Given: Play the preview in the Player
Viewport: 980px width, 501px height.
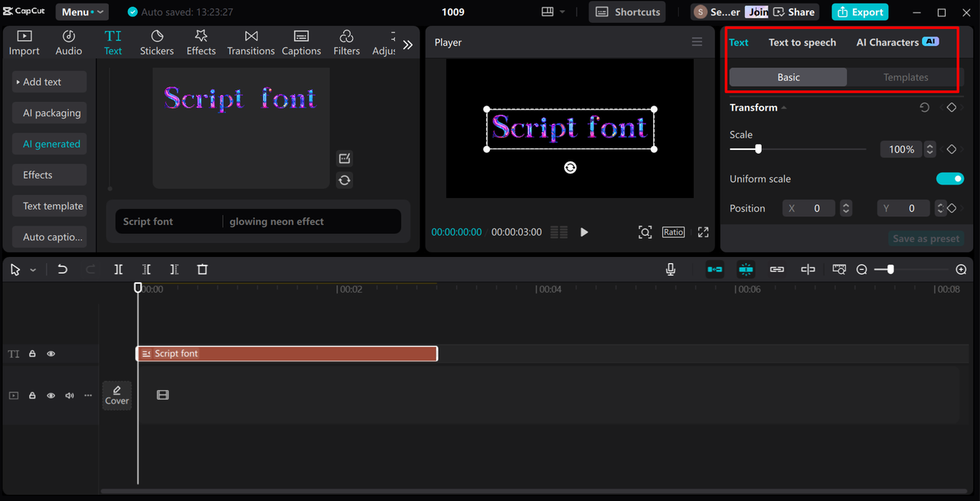Looking at the screenshot, I should click(x=584, y=232).
